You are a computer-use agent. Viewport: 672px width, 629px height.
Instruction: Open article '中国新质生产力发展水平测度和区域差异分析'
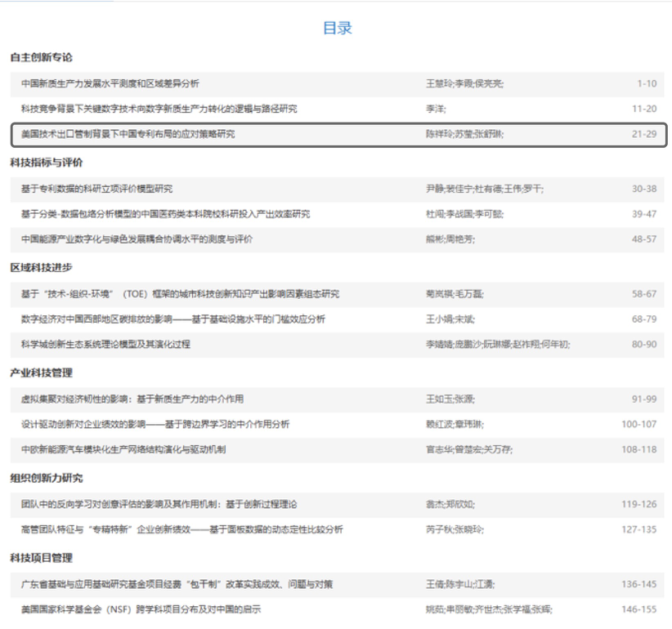110,83
